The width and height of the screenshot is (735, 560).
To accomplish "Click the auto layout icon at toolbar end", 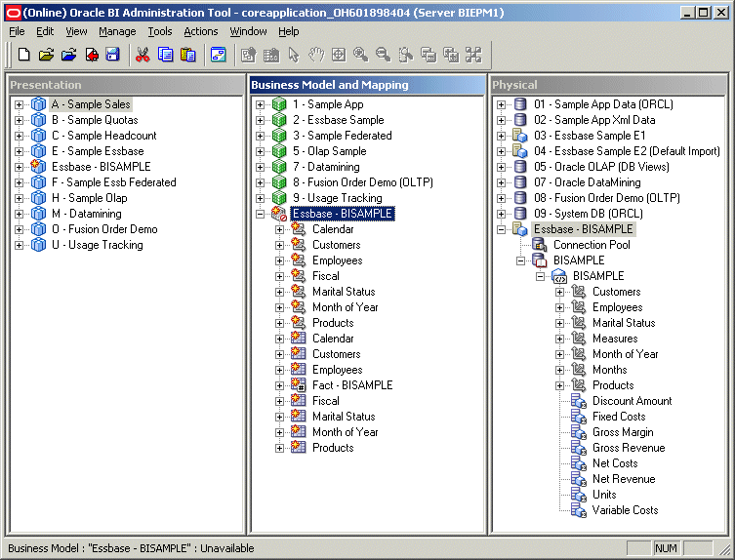I will 473,55.
